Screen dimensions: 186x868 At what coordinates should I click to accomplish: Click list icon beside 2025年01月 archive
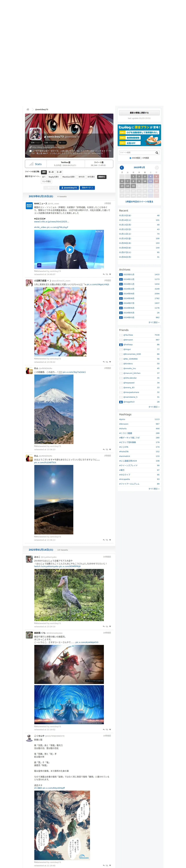tap(121, 275)
